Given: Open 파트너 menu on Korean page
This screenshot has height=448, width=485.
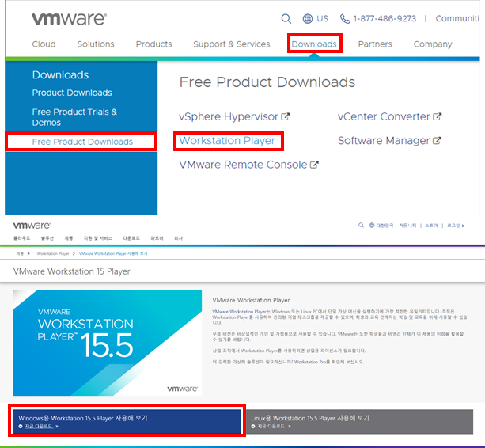Looking at the screenshot, I should pos(157,238).
